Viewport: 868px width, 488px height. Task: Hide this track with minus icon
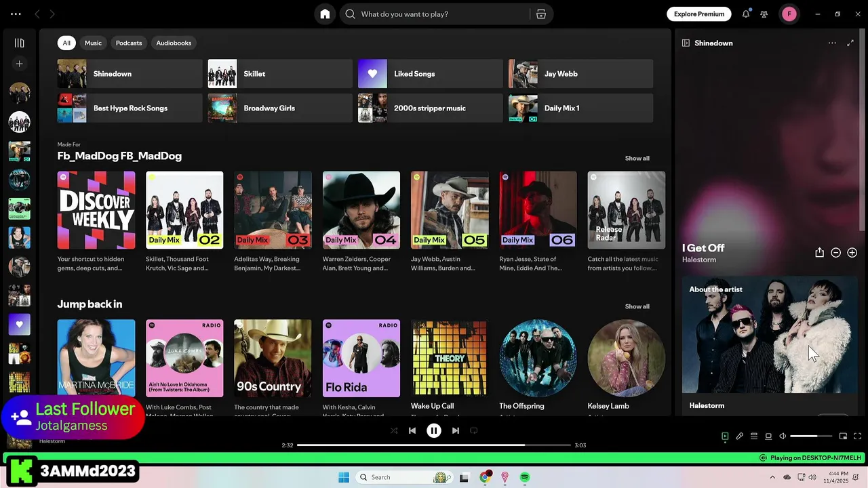(x=835, y=252)
